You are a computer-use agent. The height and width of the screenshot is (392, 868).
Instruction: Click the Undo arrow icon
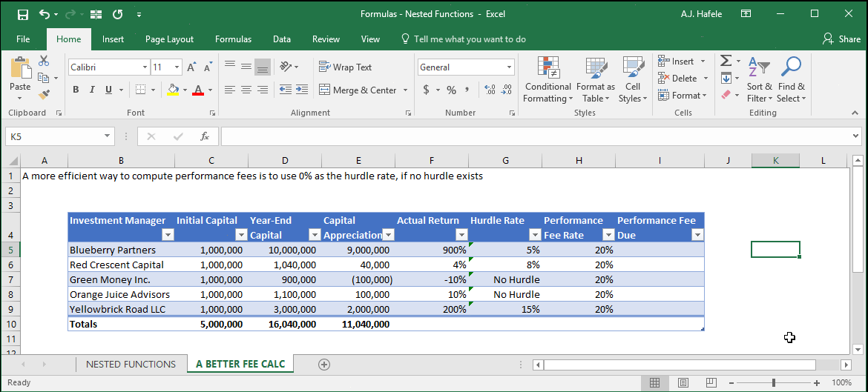(45, 14)
